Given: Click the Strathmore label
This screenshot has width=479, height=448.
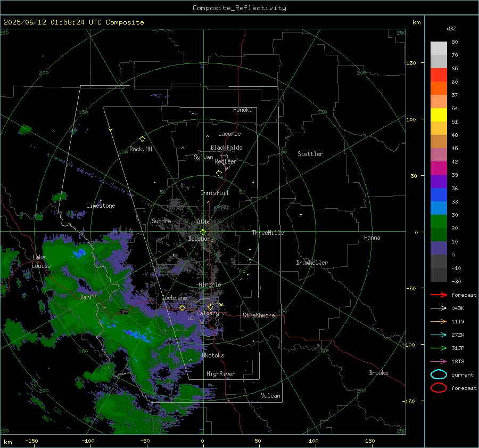Looking at the screenshot, I should (x=259, y=315).
